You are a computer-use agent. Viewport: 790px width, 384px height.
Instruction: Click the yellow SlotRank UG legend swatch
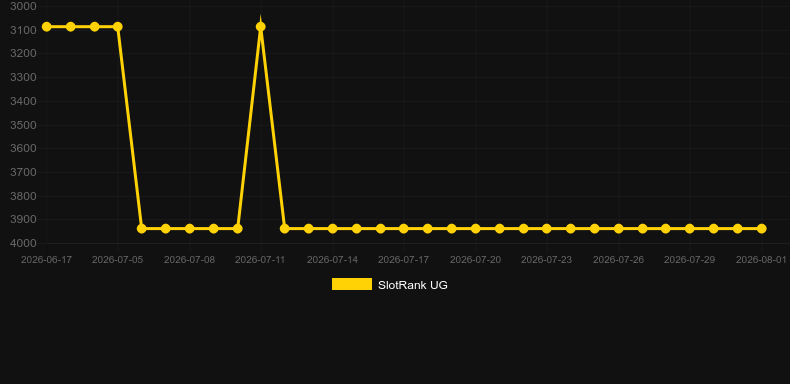pyautogui.click(x=352, y=284)
